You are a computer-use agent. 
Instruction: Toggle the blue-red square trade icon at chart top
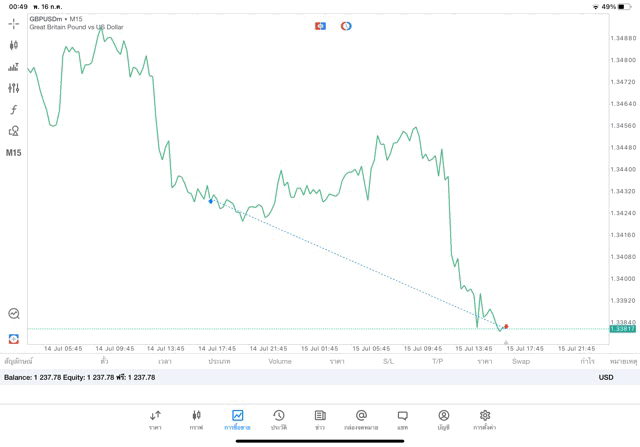320,25
